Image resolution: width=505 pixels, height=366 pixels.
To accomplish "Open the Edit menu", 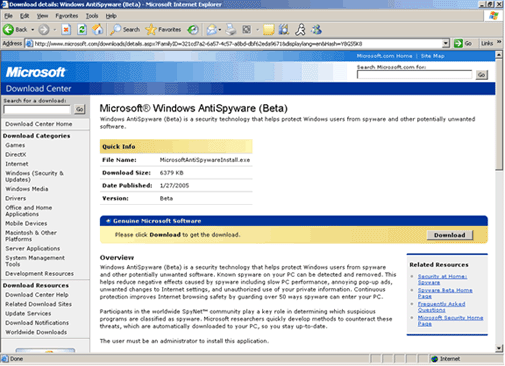I will tap(24, 16).
